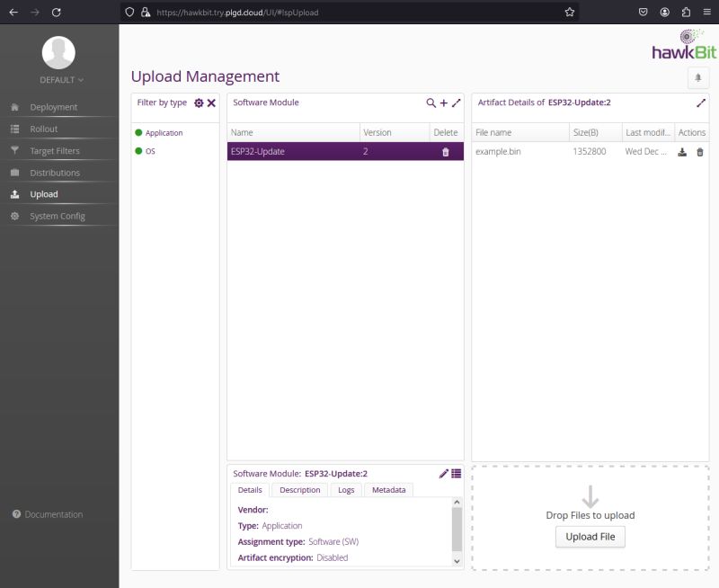Sort modules by Name column
This screenshot has height=588, width=719.
tap(294, 132)
